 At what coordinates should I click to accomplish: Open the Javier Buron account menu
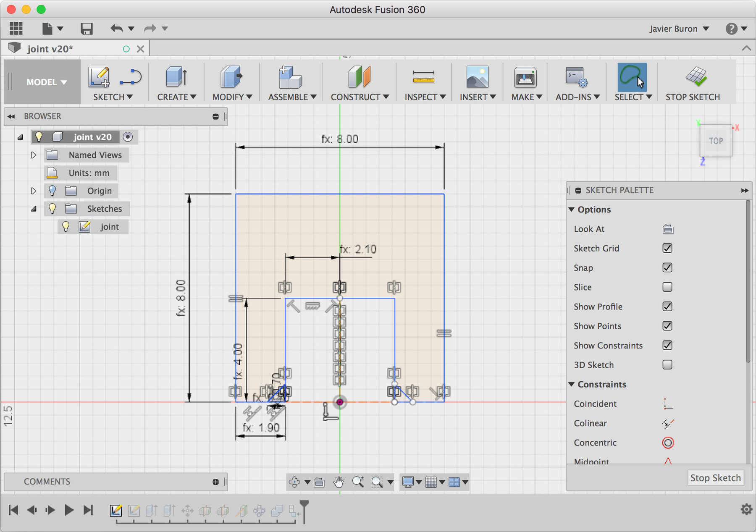tap(679, 29)
